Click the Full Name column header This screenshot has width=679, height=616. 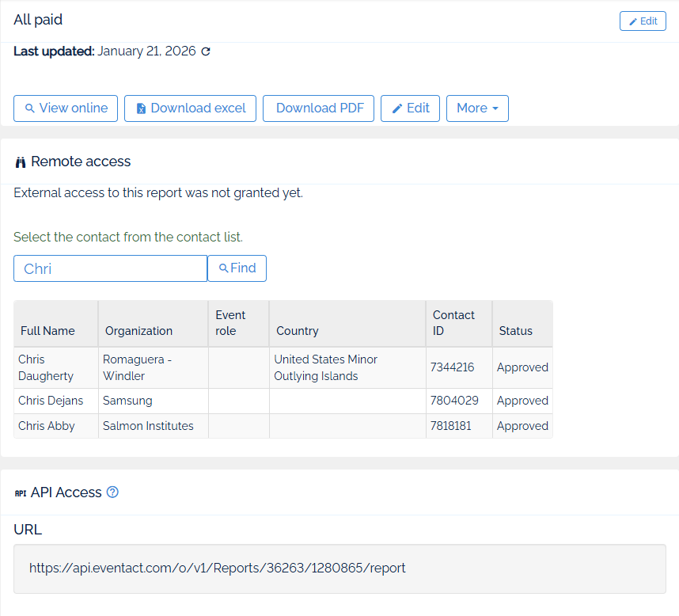click(x=48, y=331)
